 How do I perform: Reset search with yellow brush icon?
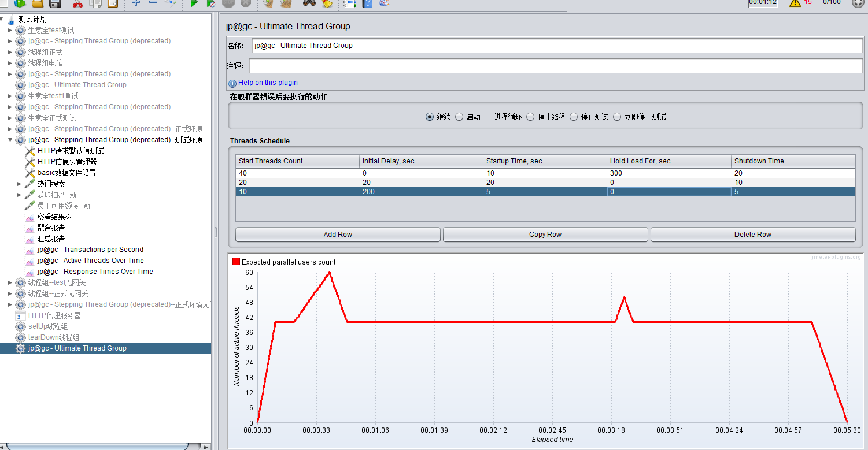point(327,3)
